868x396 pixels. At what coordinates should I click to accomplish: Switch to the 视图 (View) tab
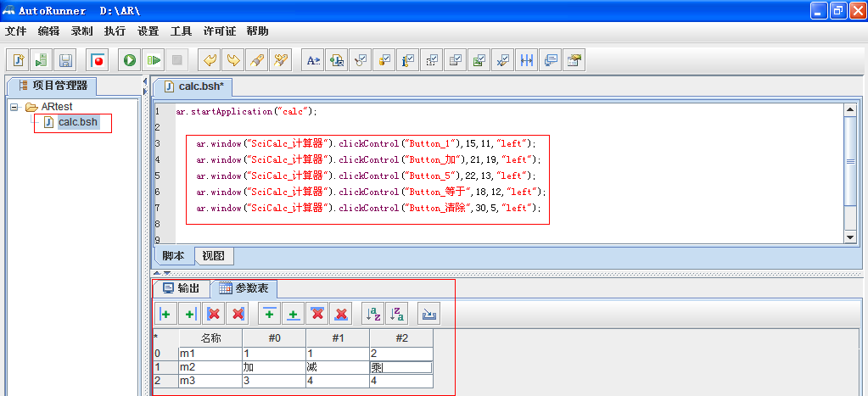point(214,256)
